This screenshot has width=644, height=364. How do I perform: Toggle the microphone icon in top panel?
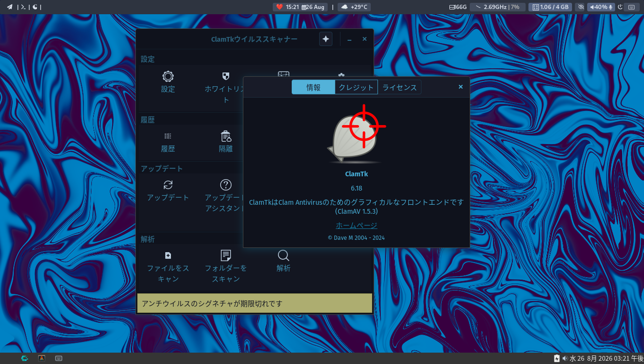611,7
